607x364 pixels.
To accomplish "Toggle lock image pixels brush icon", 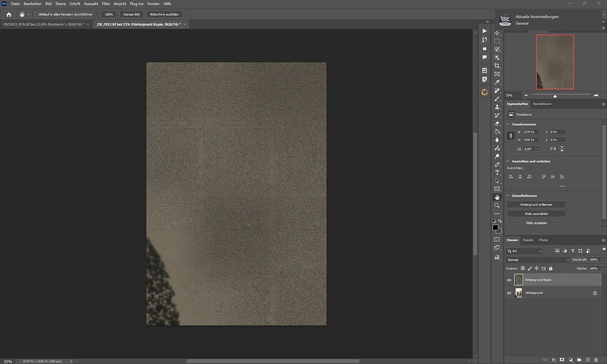I will [x=530, y=268].
